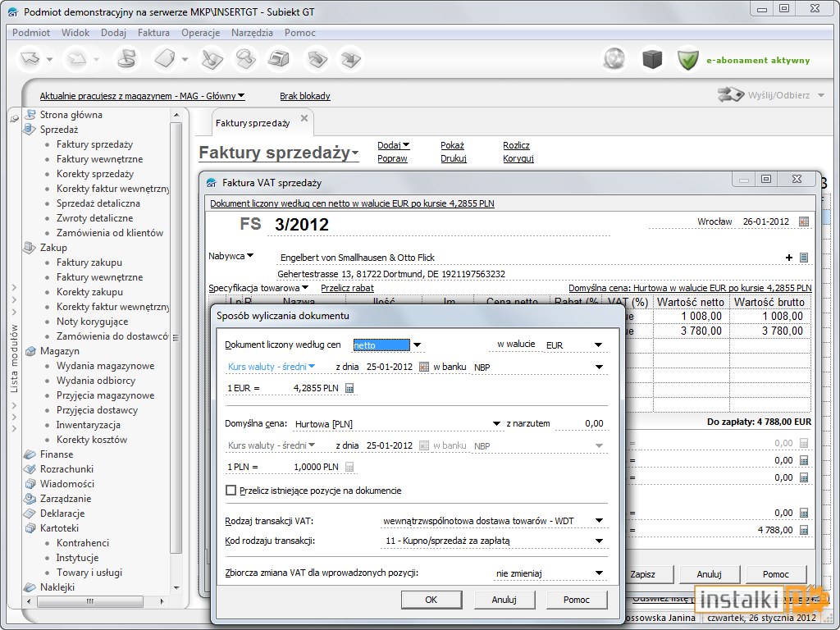This screenshot has height=630, width=840.
Task: Click the plus icon next to Nabywca name
Action: (788, 258)
